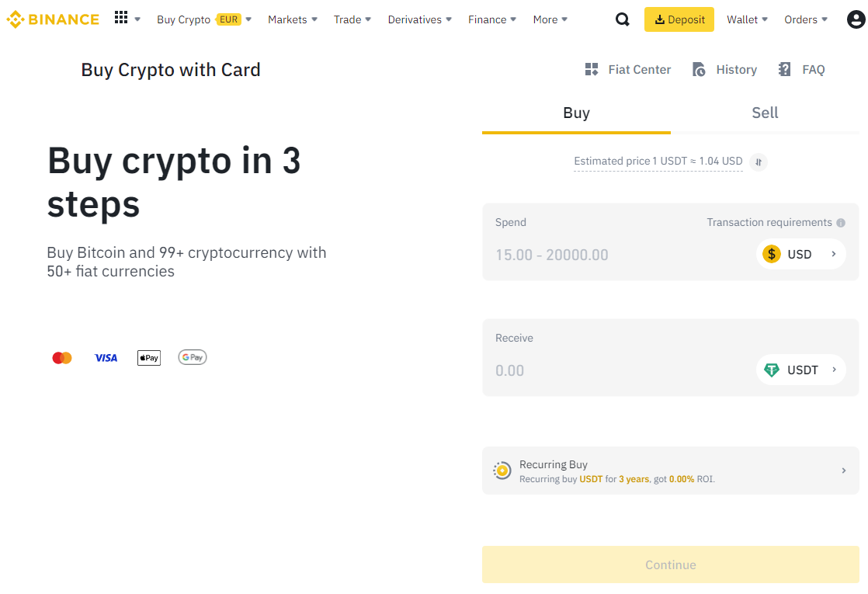Open the Derivatives menu
Viewport: 868px width, 594px height.
[419, 19]
